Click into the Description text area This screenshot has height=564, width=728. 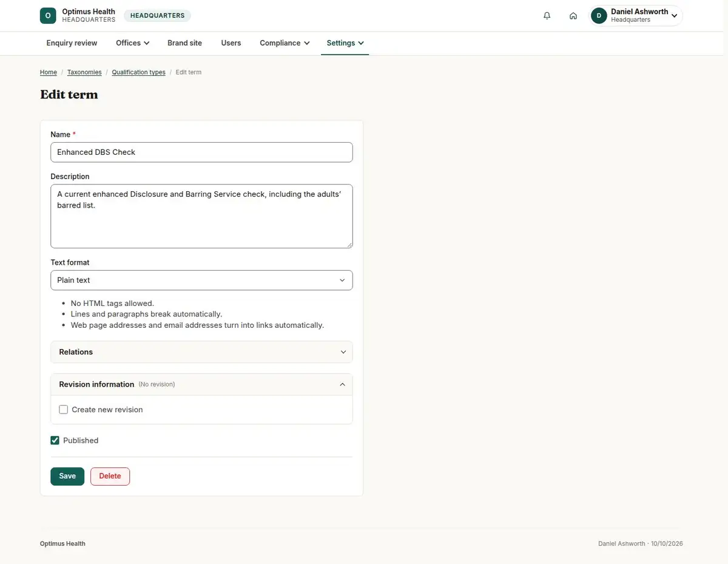201,216
